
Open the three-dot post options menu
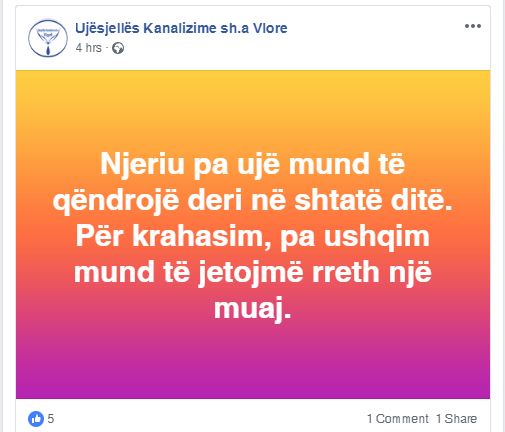coord(473,26)
